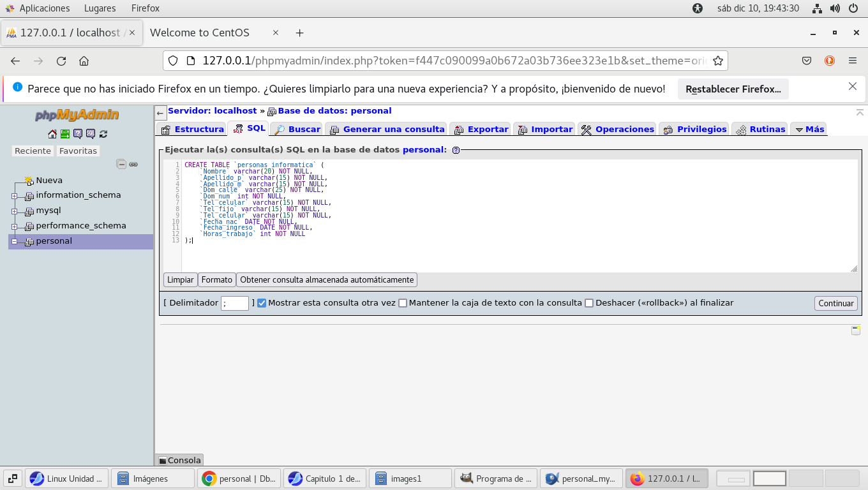Enable 'Deshacer (rollback) al finalizar' checkbox

(x=589, y=303)
